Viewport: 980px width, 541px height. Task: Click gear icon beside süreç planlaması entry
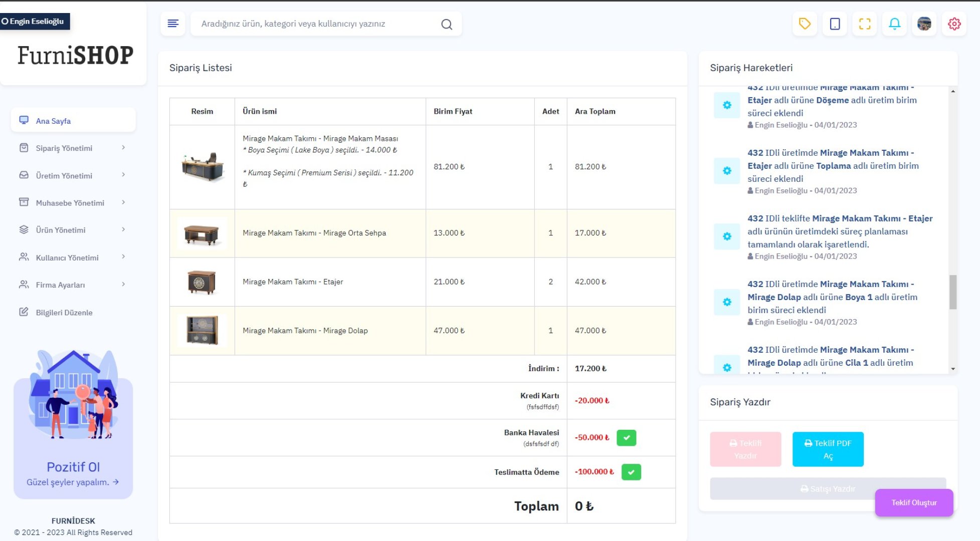(727, 236)
